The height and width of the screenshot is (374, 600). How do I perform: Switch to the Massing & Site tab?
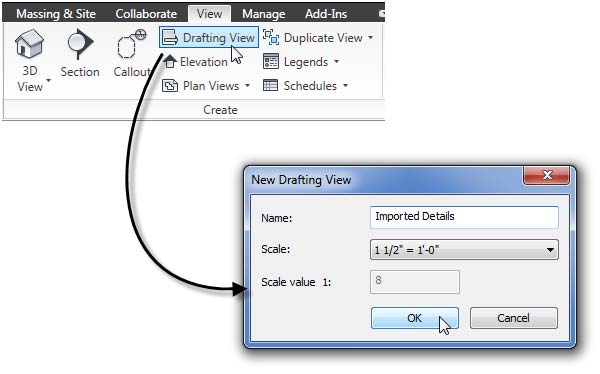[56, 14]
